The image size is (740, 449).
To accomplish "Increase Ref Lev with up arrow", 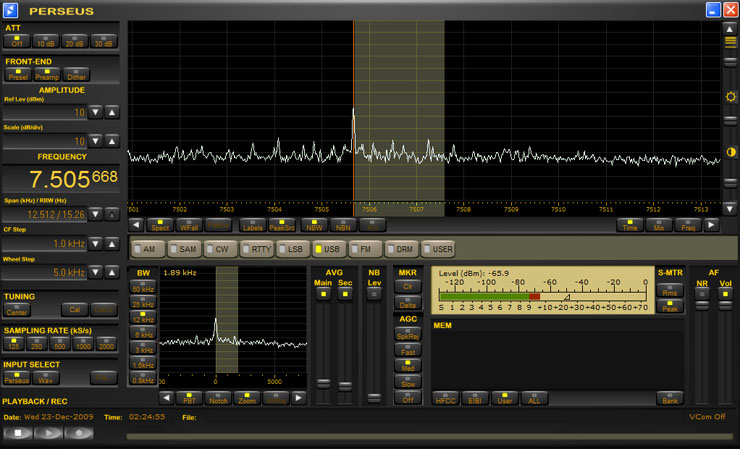I will (112, 112).
